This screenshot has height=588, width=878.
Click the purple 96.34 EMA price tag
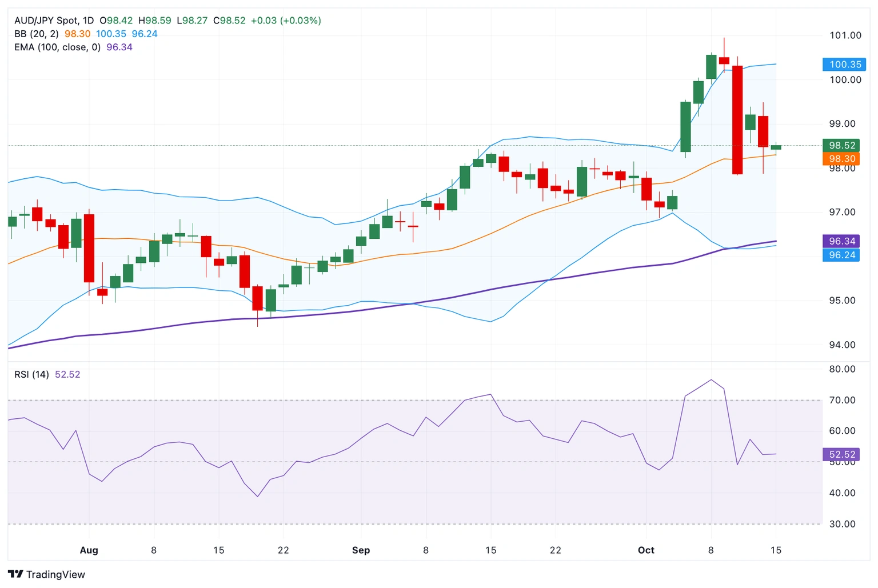pyautogui.click(x=841, y=241)
